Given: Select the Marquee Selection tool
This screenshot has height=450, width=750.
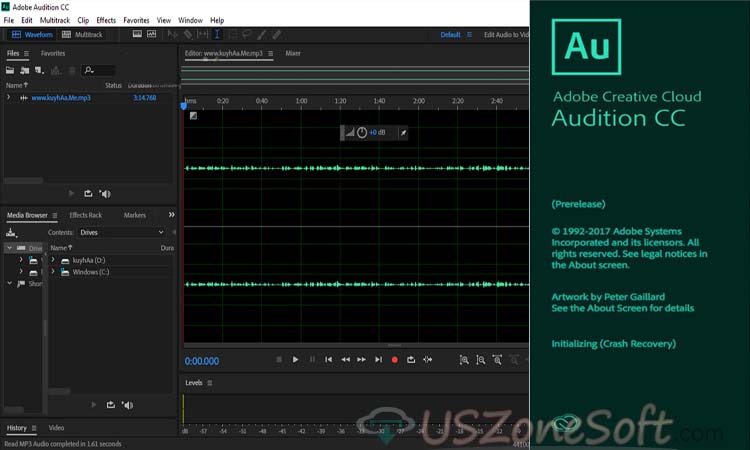Looking at the screenshot, I should point(232,34).
